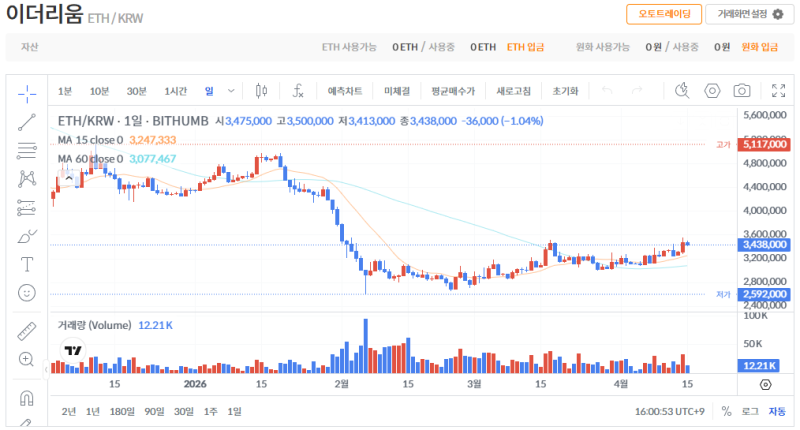Enter fullscreen chart mode
Screen dimensions: 800x430
779,91
